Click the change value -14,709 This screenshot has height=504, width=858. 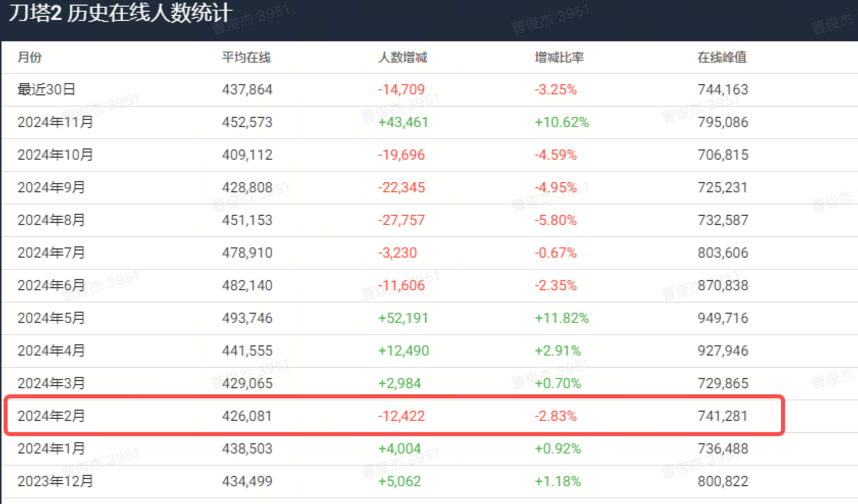[401, 90]
